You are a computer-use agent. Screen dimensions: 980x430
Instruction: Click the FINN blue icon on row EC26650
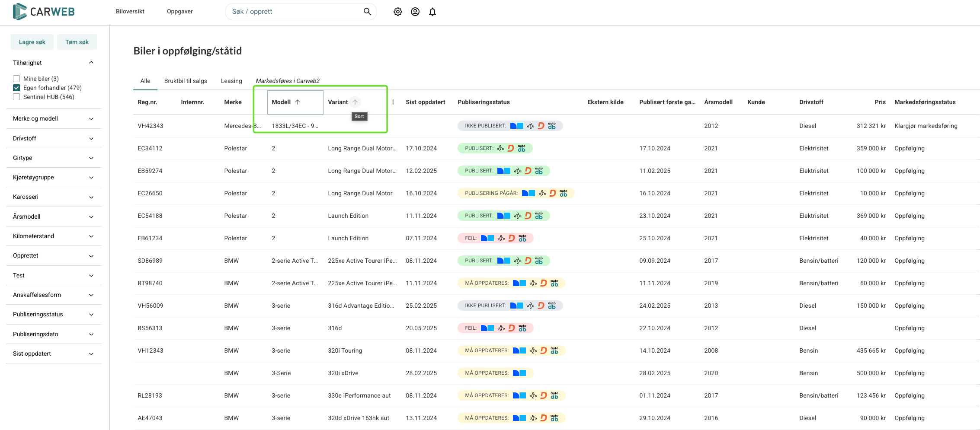point(528,193)
